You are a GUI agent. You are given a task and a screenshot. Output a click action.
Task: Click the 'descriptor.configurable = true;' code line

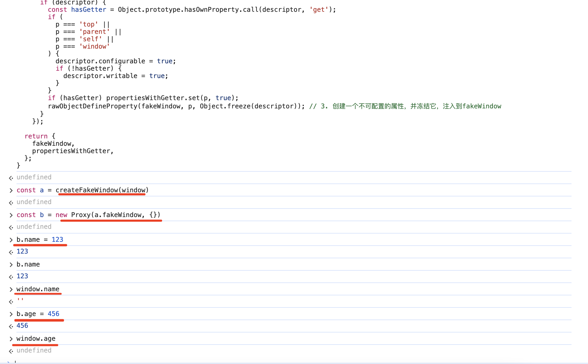click(115, 61)
